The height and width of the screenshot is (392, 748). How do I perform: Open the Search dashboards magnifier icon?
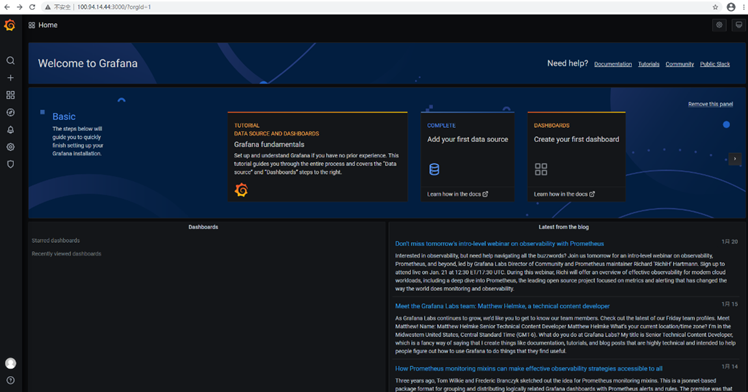point(10,61)
